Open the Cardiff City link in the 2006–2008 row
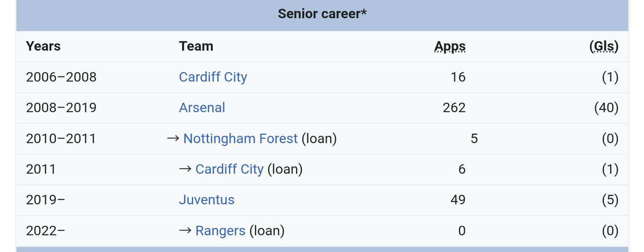The height and width of the screenshot is (252, 644). click(213, 77)
